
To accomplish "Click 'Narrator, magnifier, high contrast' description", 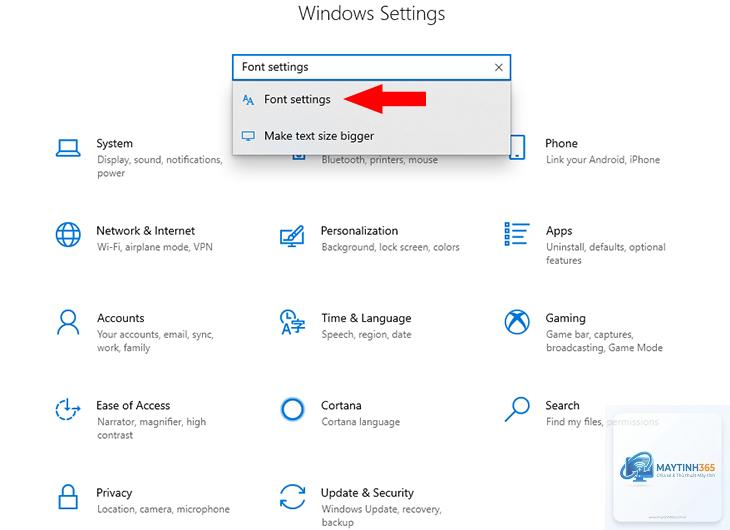I will [x=151, y=428].
